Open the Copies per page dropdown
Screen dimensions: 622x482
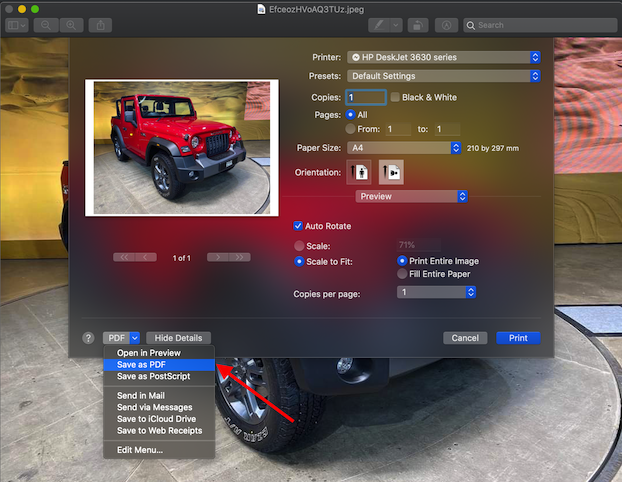436,292
